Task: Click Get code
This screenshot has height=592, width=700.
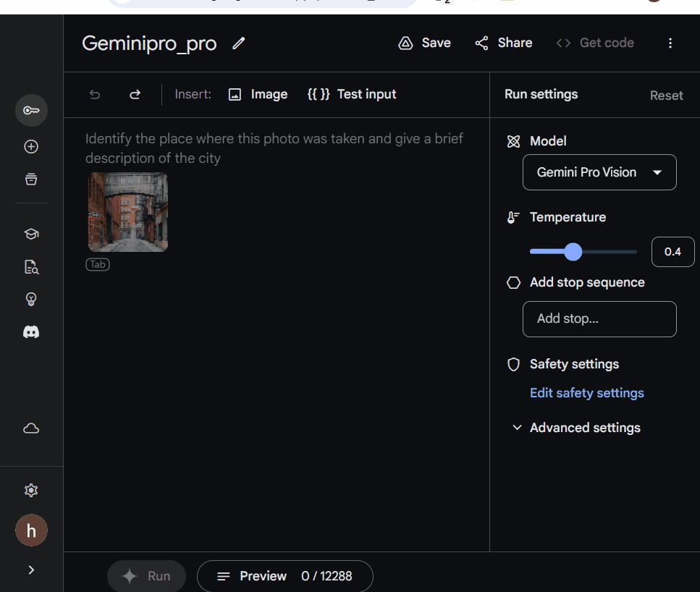Action: coord(595,43)
